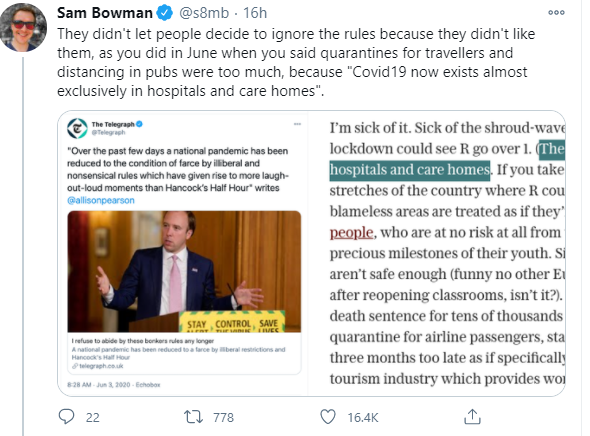Click Sam Bowman's blue verified badge
Image resolution: width=590 pixels, height=436 pixels.
click(x=164, y=13)
